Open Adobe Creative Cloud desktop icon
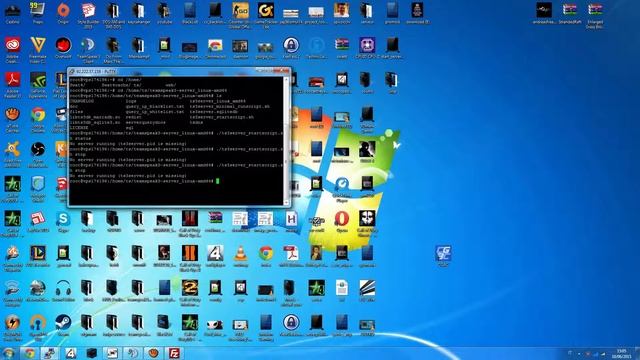This screenshot has height=360, width=640. pyautogui.click(x=12, y=50)
